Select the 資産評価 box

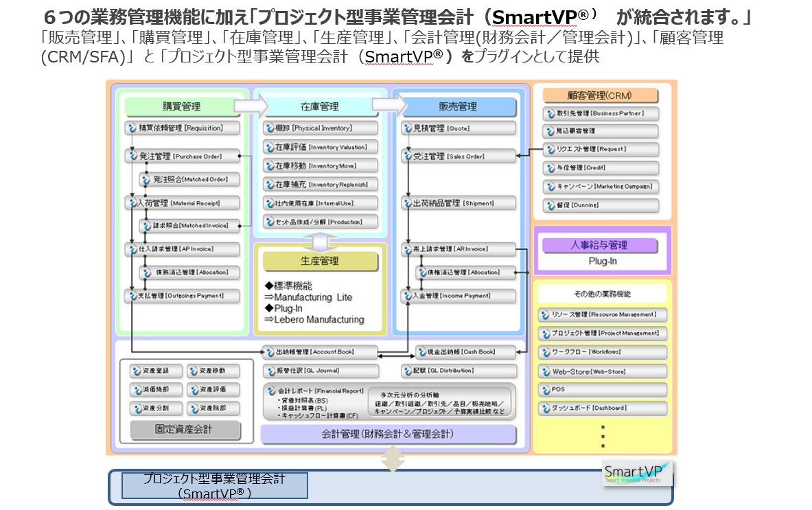tap(213, 389)
